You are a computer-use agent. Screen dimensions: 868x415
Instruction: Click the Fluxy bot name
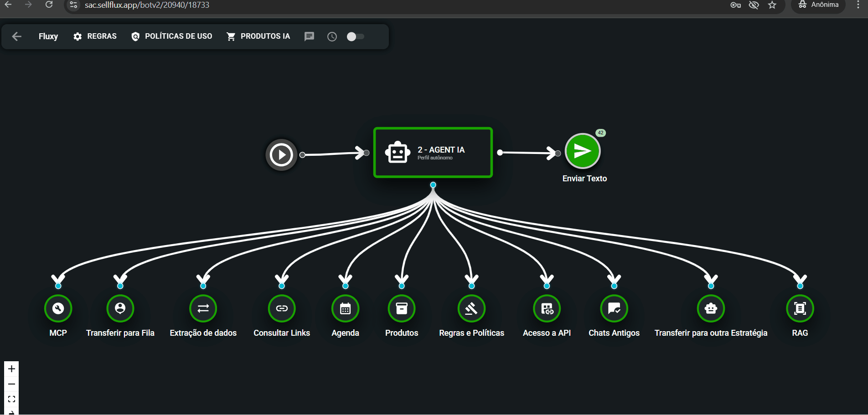(x=48, y=36)
